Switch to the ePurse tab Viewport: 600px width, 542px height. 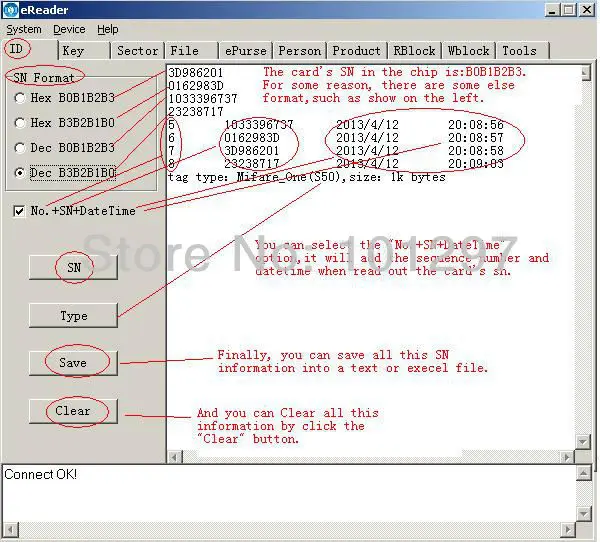tap(245, 51)
